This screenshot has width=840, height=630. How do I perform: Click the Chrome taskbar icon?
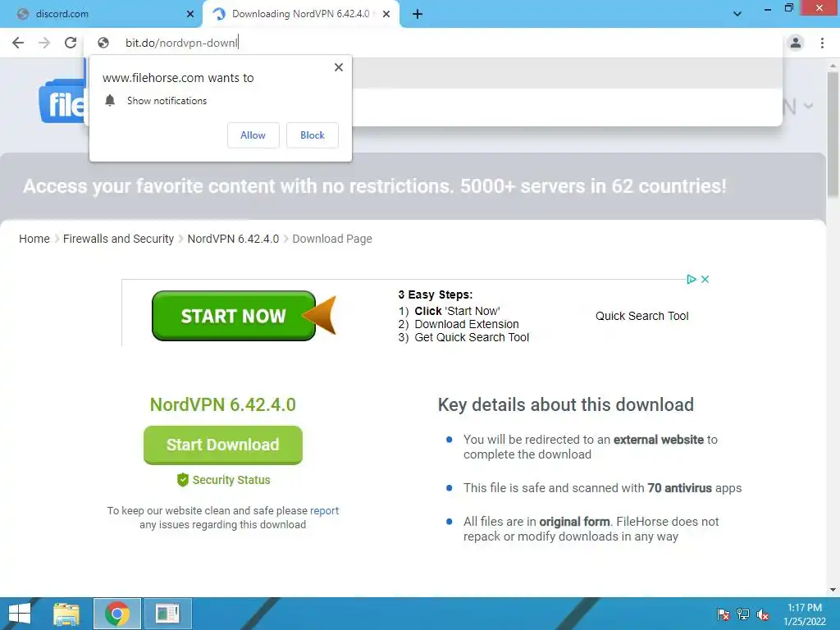pyautogui.click(x=117, y=614)
